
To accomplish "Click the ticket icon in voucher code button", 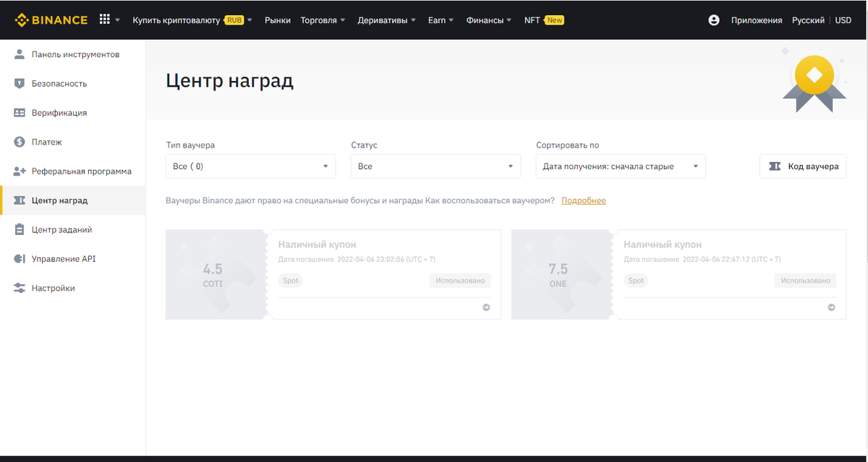I will [x=775, y=166].
